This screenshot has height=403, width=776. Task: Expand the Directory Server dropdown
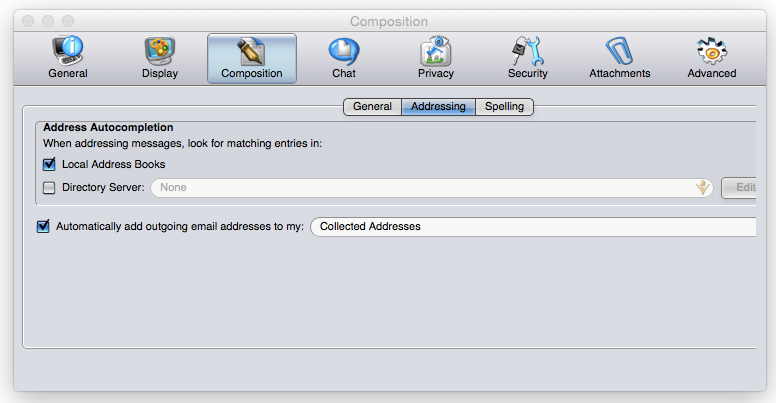pyautogui.click(x=430, y=187)
